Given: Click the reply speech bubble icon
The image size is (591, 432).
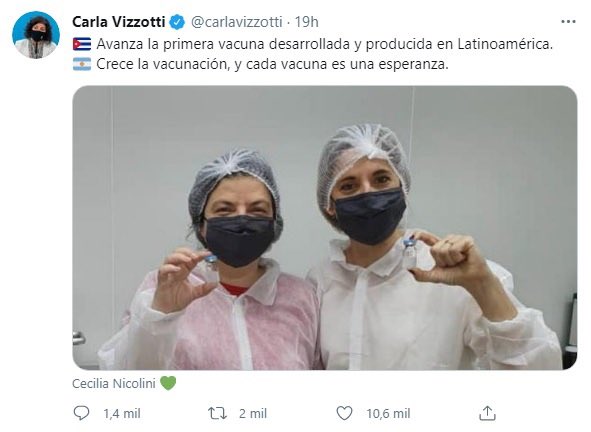Looking at the screenshot, I should [81, 414].
